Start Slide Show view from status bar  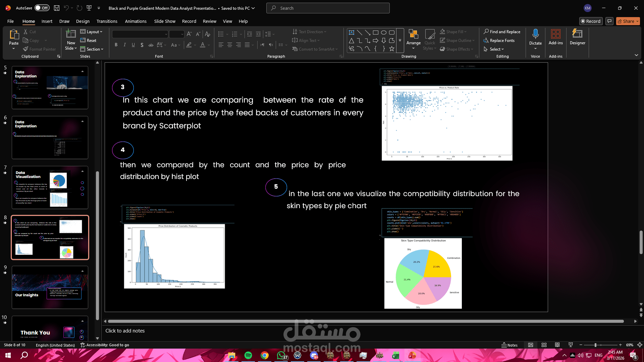[x=571, y=345]
